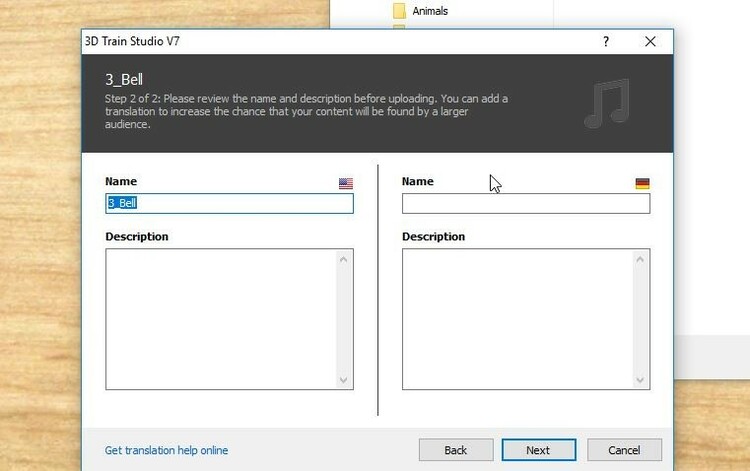Go to previous step with Back button

(456, 450)
